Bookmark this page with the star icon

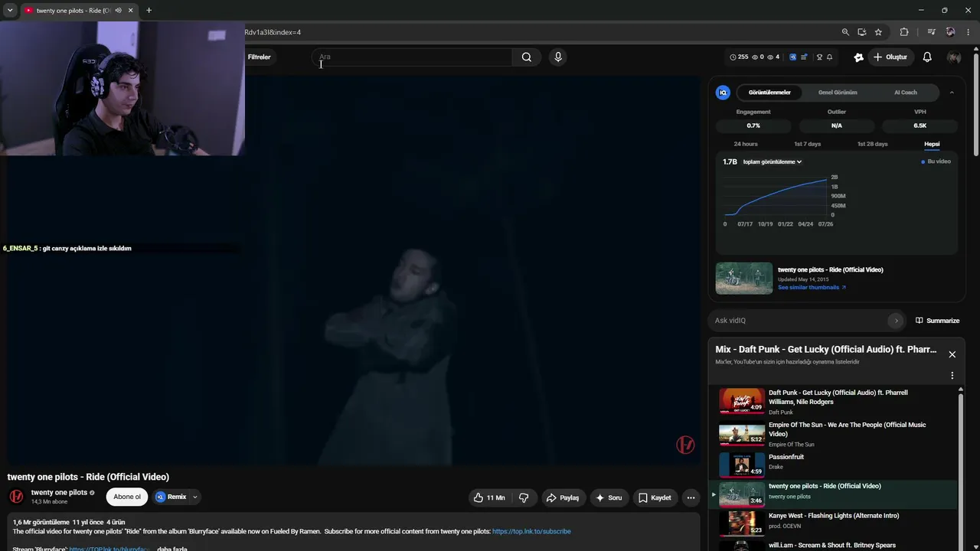tap(878, 32)
